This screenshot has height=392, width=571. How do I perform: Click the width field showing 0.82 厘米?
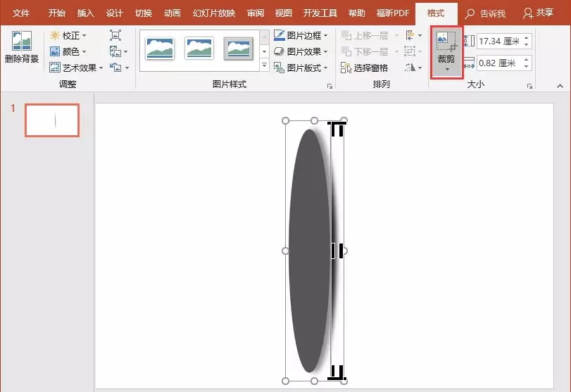coord(499,63)
